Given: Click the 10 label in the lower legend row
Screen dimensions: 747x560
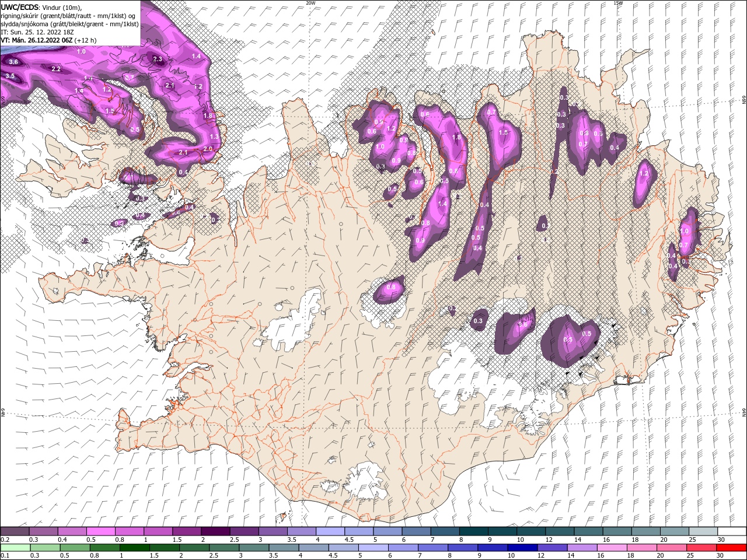Looking at the screenshot, I should pyautogui.click(x=511, y=556).
